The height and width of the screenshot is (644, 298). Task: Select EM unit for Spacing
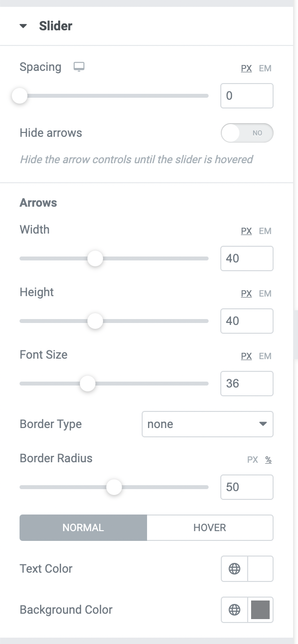(x=265, y=68)
